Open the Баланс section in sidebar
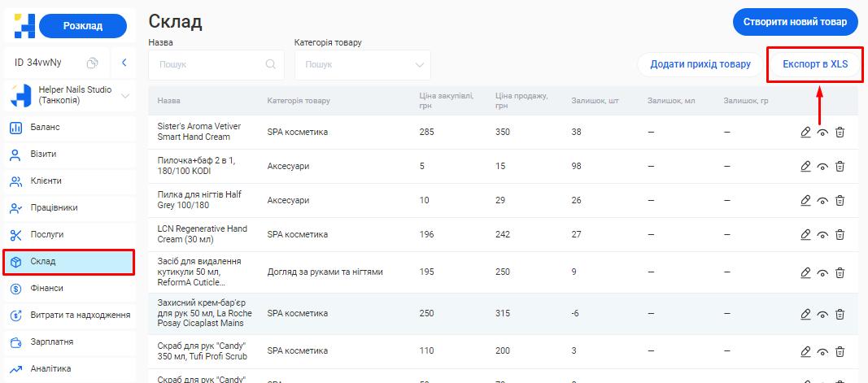Viewport: 868px width, 383px height. point(46,127)
